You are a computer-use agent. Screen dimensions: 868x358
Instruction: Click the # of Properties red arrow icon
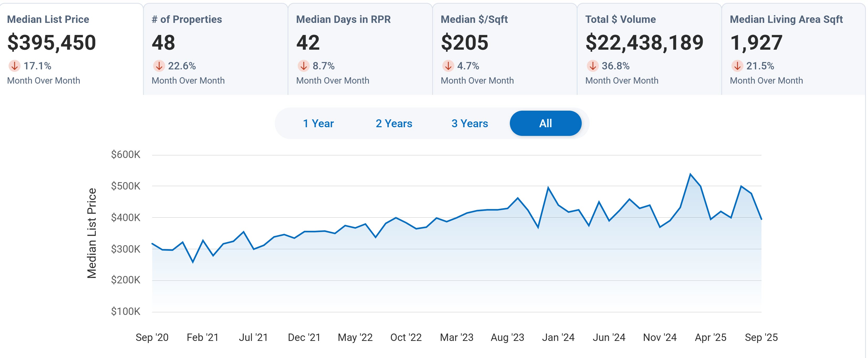159,66
